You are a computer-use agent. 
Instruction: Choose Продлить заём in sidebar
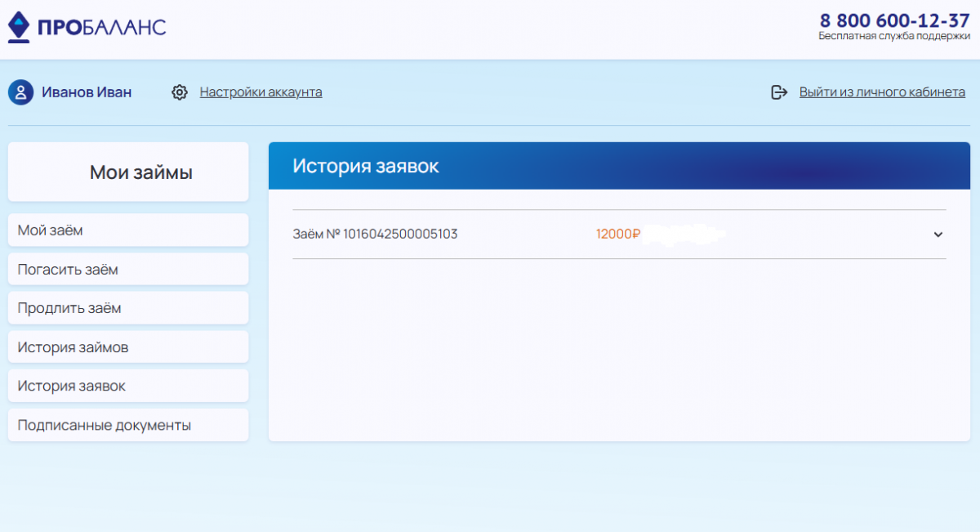click(x=128, y=308)
